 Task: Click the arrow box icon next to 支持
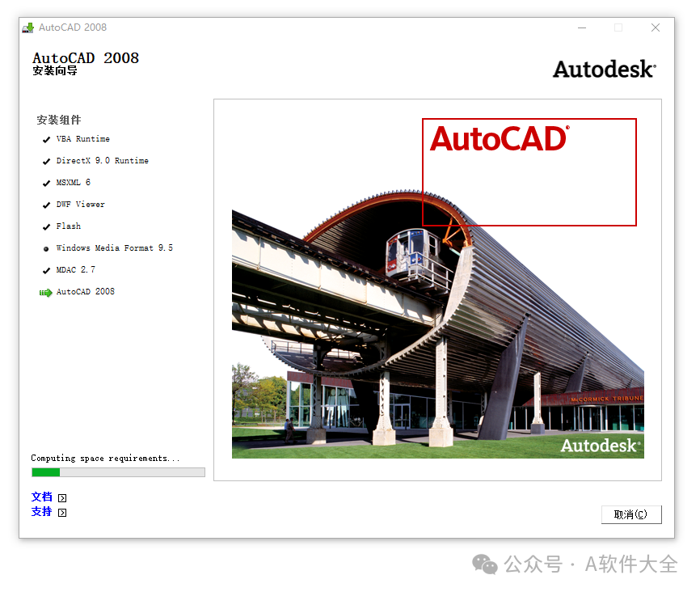(62, 513)
